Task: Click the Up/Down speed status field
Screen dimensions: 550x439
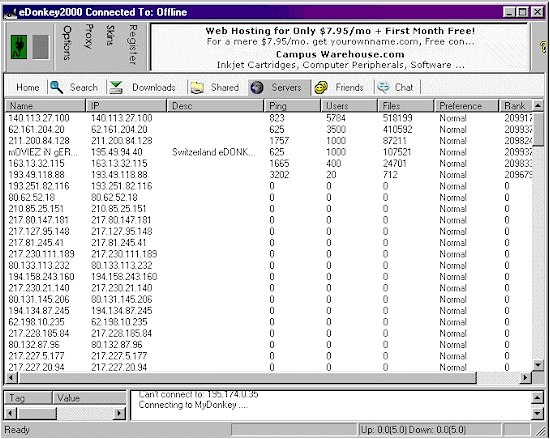Action: coord(430,430)
